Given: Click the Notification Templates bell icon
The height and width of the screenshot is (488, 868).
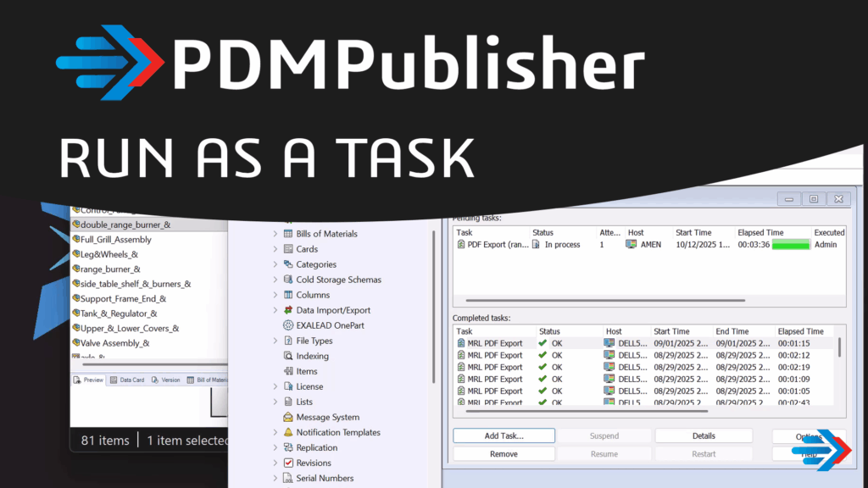Looking at the screenshot, I should (288, 432).
